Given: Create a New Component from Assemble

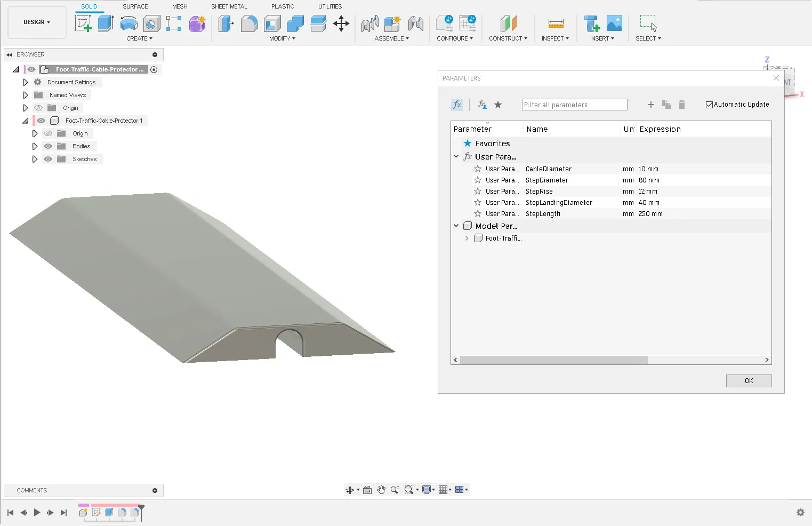Looking at the screenshot, I should (392, 23).
